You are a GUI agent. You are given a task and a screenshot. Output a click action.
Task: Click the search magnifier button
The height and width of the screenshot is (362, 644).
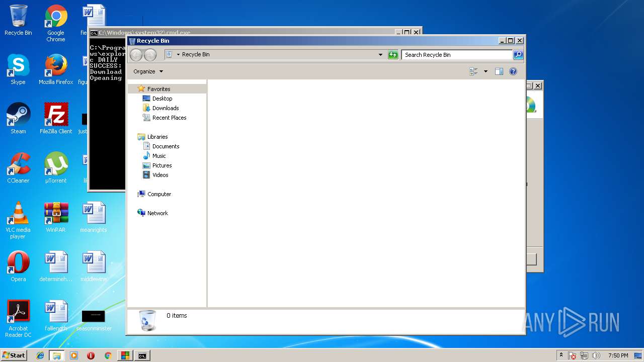click(518, 55)
